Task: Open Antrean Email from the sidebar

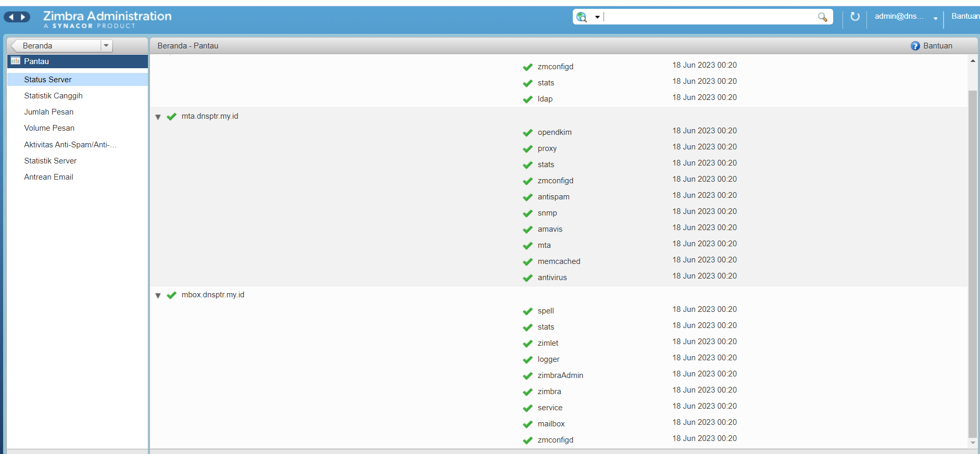Action: pyautogui.click(x=48, y=177)
